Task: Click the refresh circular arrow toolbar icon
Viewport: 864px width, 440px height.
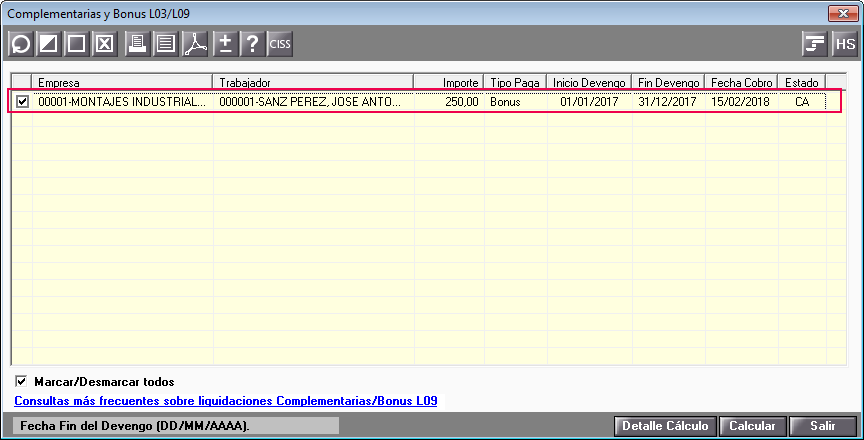Action: tap(21, 44)
